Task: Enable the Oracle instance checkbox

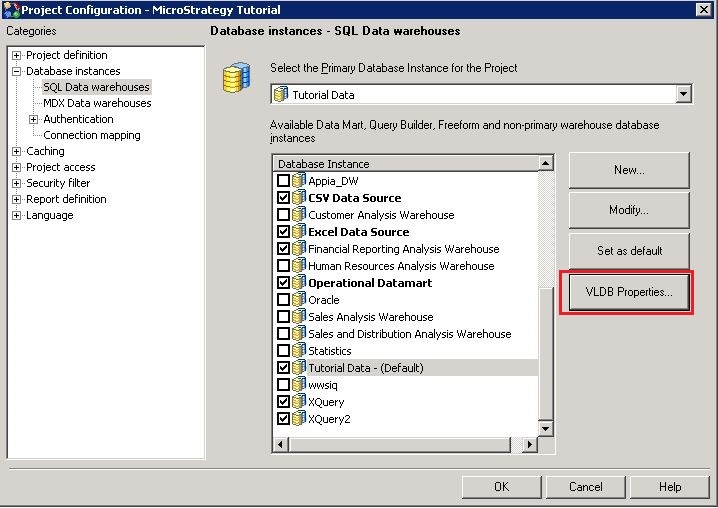Action: coord(283,299)
